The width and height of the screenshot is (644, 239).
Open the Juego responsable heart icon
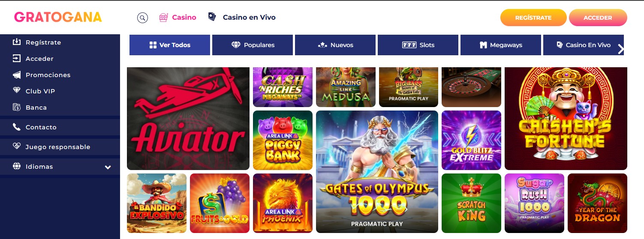(x=17, y=146)
